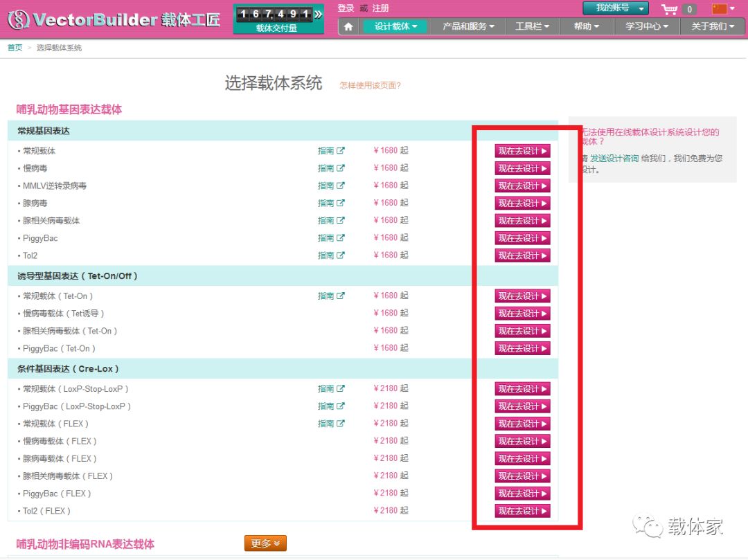Open the 学习中心 menu
This screenshot has width=748, height=560.
tap(648, 26)
